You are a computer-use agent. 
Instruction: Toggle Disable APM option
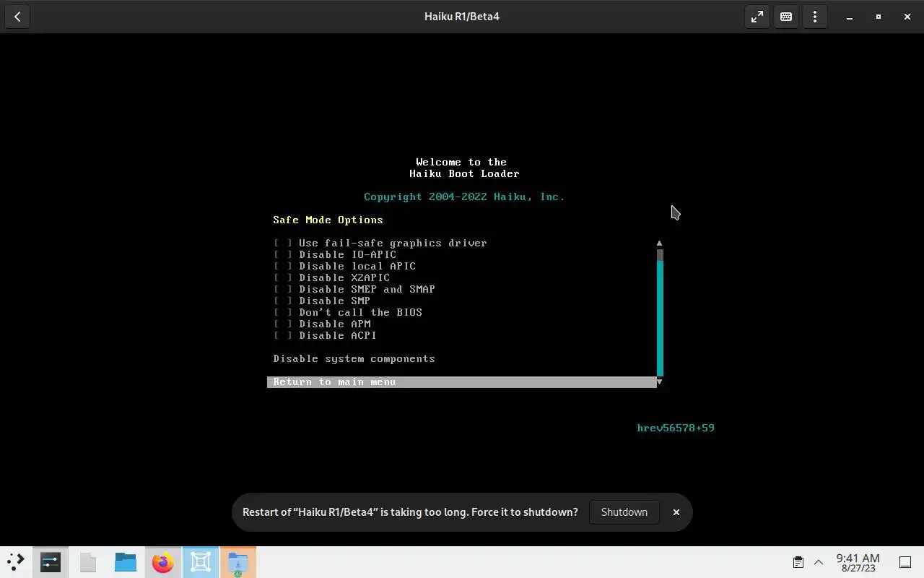click(322, 324)
